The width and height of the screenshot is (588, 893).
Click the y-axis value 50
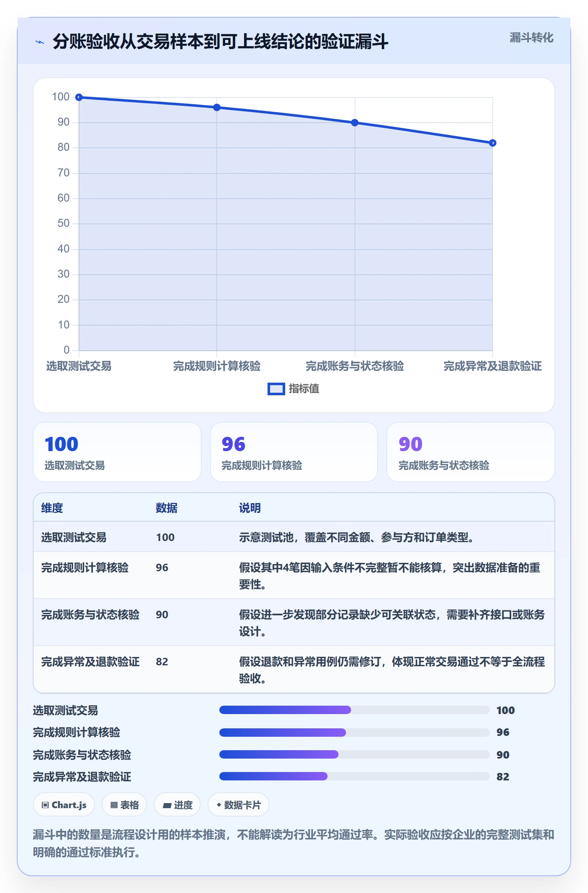point(63,223)
